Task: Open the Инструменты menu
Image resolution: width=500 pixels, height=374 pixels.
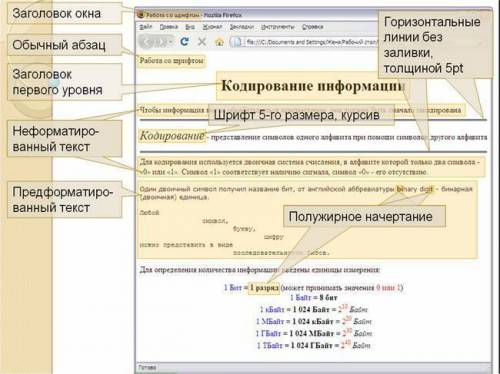Action: coord(278,27)
